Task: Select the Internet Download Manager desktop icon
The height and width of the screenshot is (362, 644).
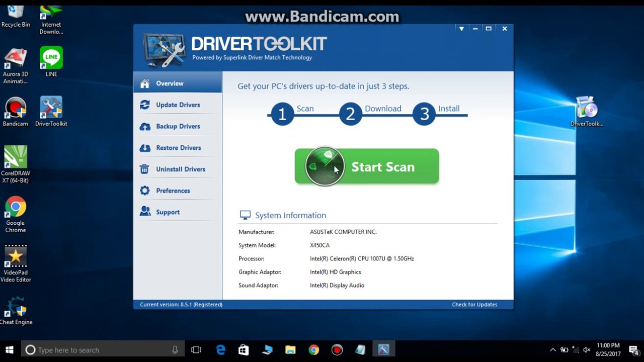Action: point(51,19)
